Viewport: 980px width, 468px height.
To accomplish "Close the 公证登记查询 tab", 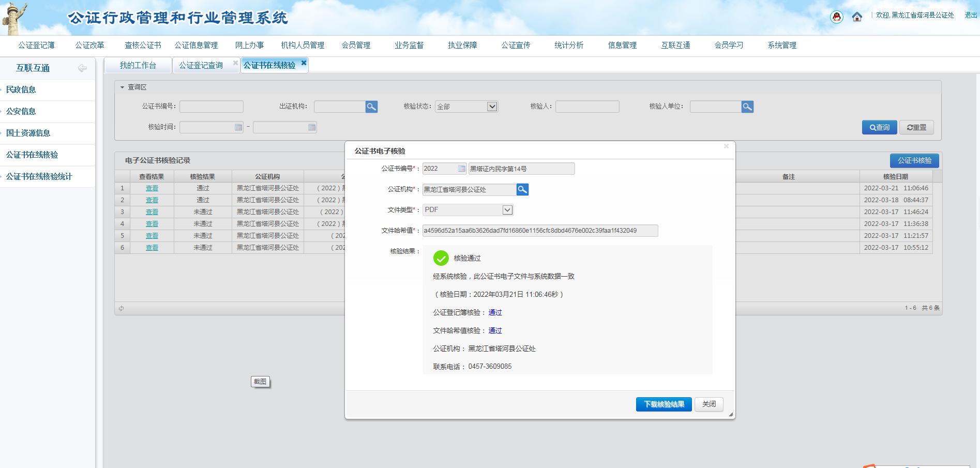I will point(235,63).
